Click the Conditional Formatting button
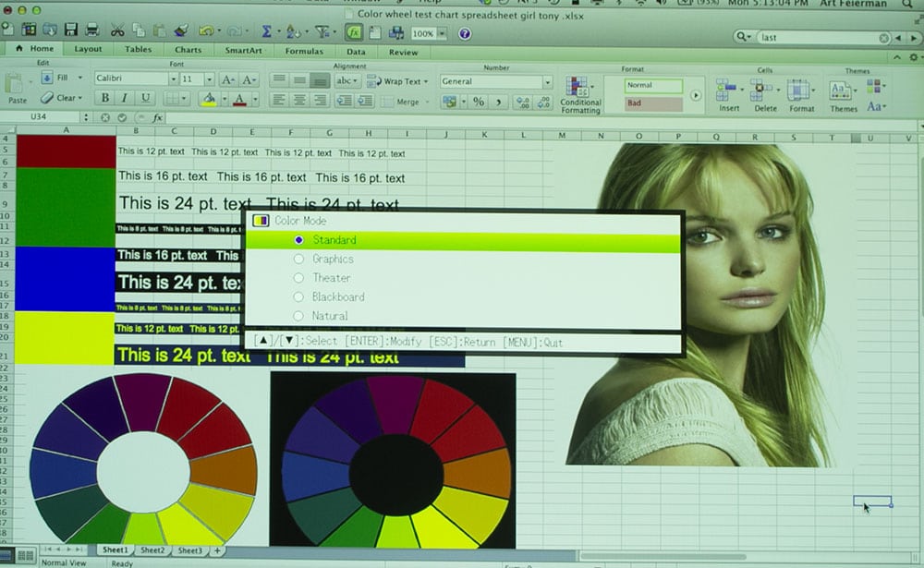The image size is (924, 568). 580,95
